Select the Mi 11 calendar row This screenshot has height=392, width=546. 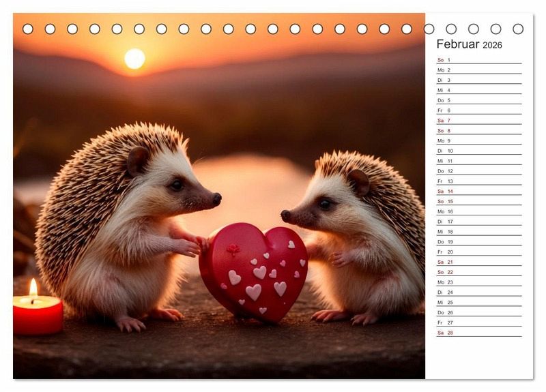point(479,161)
